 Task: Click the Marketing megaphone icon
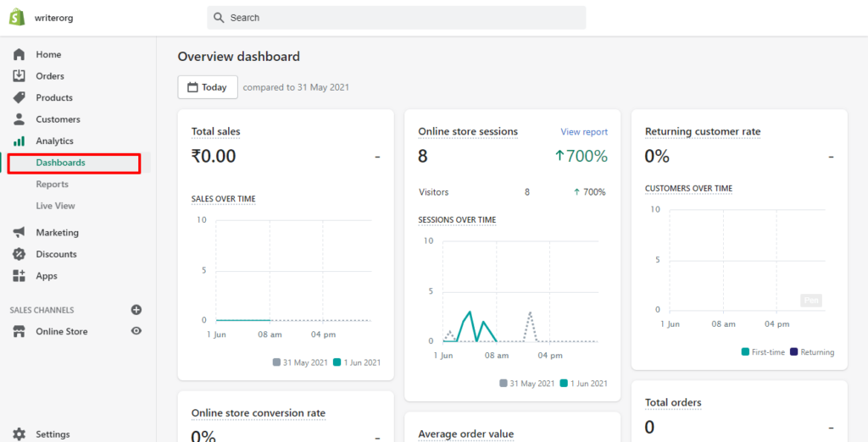(19, 233)
